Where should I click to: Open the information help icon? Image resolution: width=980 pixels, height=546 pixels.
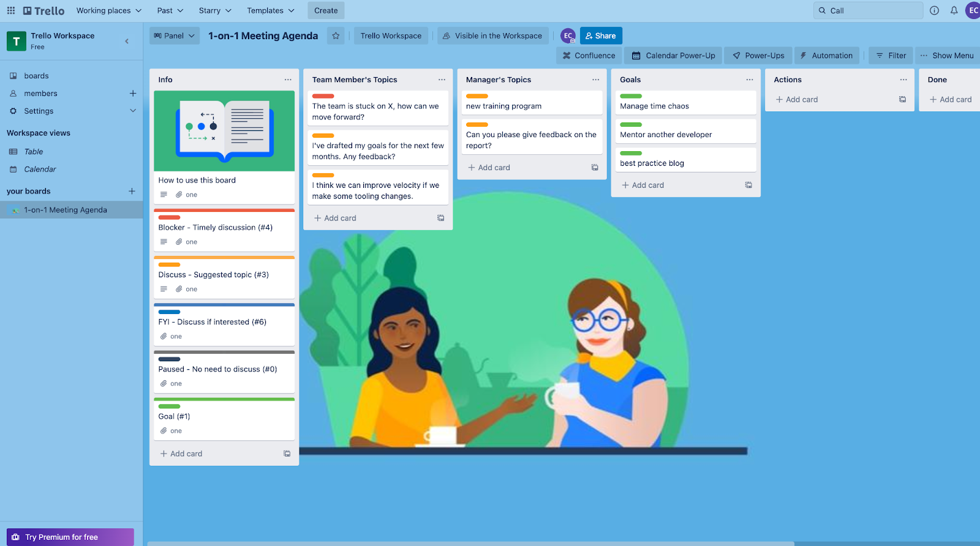coord(934,10)
